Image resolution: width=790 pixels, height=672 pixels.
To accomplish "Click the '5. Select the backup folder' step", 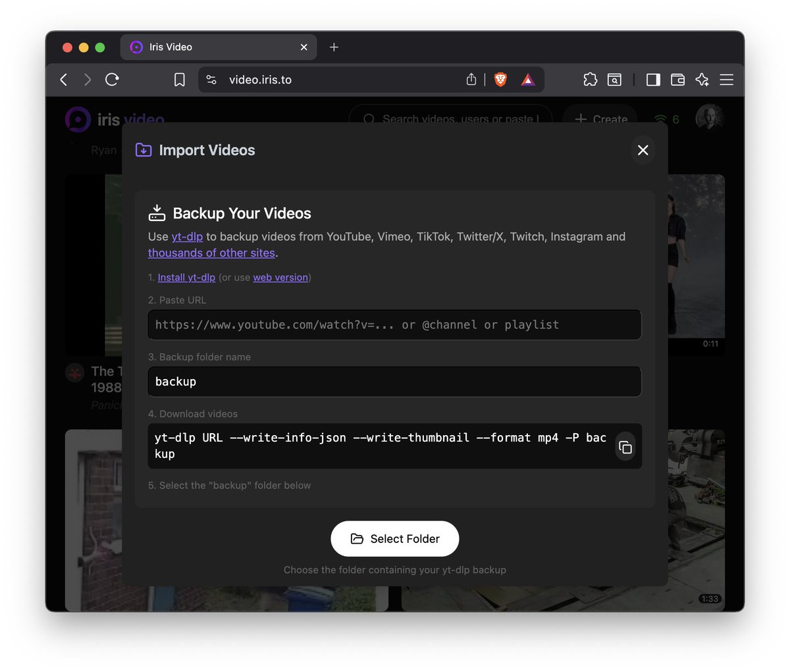I will (229, 485).
